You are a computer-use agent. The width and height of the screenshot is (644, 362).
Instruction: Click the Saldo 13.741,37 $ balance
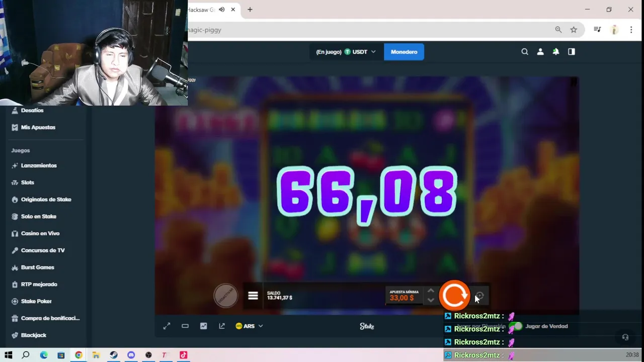click(280, 296)
